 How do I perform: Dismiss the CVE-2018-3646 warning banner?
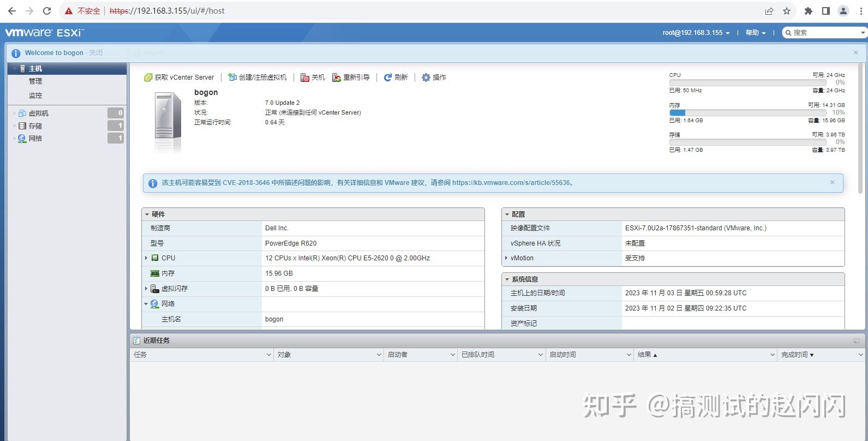(x=832, y=182)
